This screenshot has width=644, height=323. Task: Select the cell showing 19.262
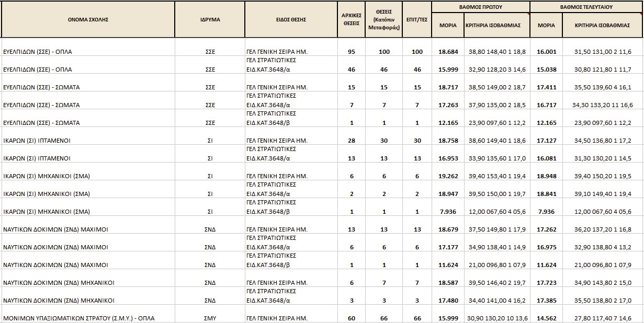(448, 176)
